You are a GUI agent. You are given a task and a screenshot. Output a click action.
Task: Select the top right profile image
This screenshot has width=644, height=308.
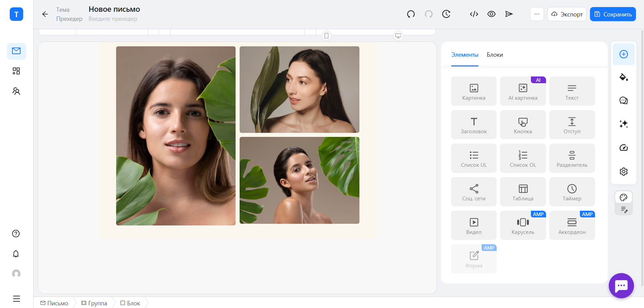coord(299,90)
